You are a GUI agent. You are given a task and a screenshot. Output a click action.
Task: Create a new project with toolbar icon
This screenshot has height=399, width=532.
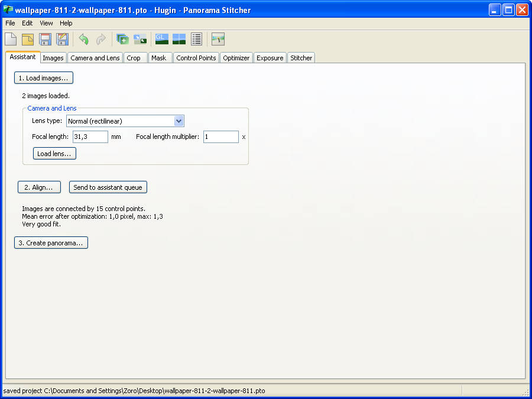click(x=11, y=39)
